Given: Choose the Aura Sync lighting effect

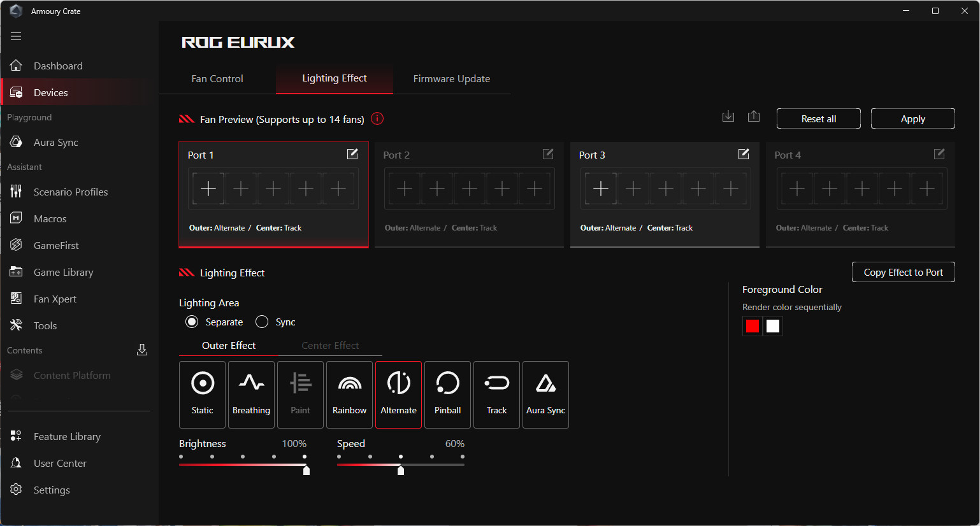Looking at the screenshot, I should pos(546,395).
